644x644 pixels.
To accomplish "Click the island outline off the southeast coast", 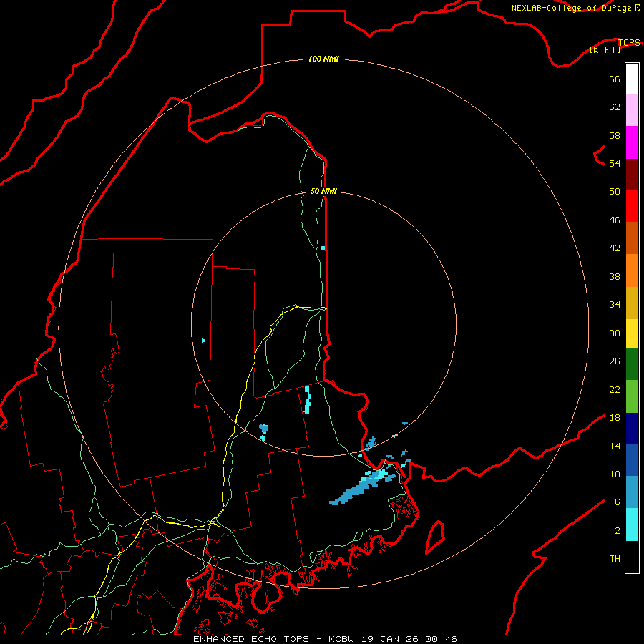I will tap(435, 537).
